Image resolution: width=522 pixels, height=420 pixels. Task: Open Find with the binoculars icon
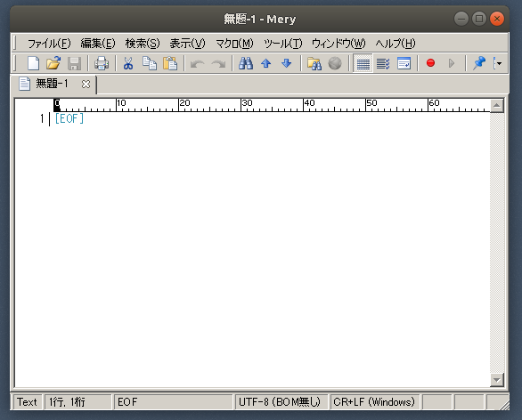[246, 63]
